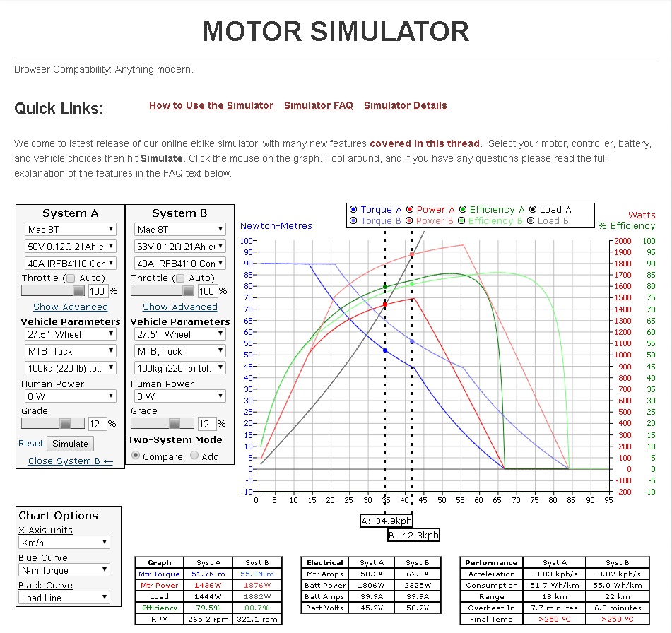This screenshot has height=633, width=672.
Task: Open System B battery dropdown 63V 21Ah
Action: (x=180, y=247)
